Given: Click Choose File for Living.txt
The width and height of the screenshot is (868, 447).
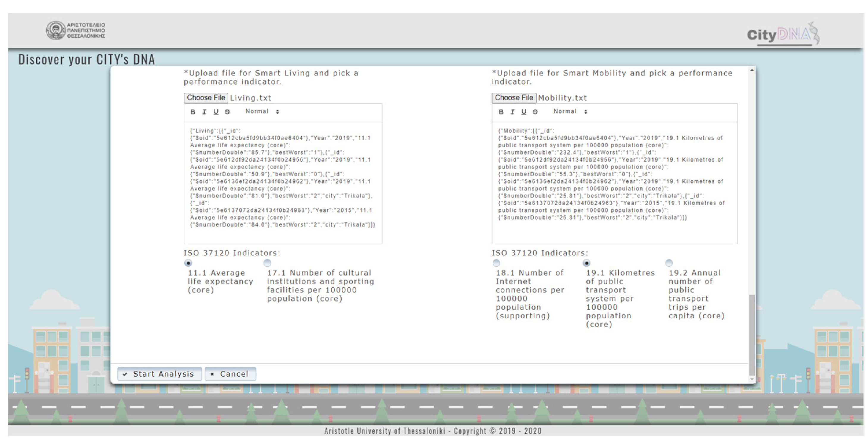Looking at the screenshot, I should (206, 98).
